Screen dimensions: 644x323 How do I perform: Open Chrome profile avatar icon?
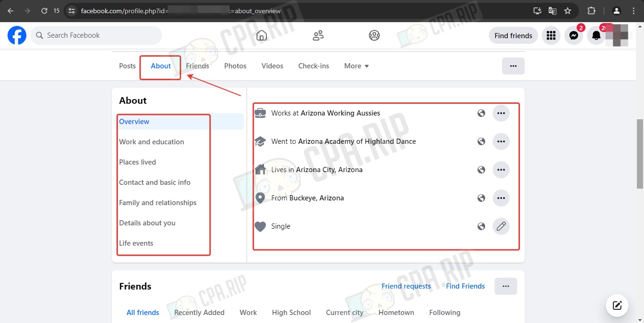616,10
